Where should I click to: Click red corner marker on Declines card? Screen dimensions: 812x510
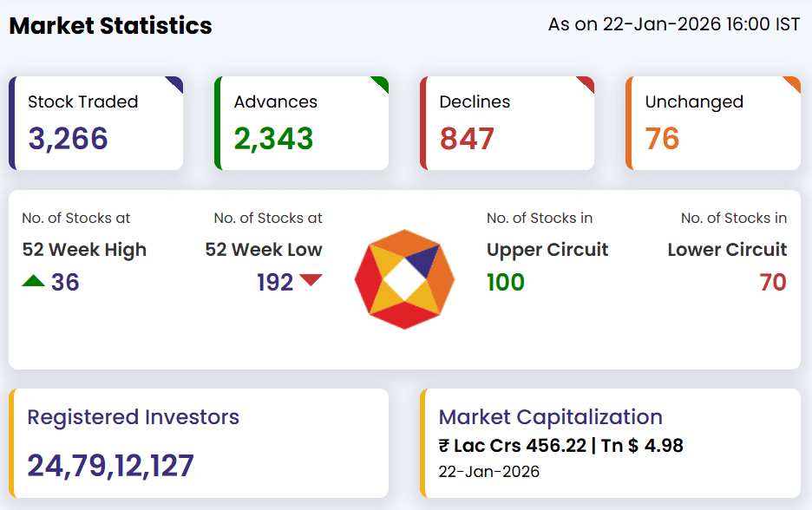tap(587, 82)
